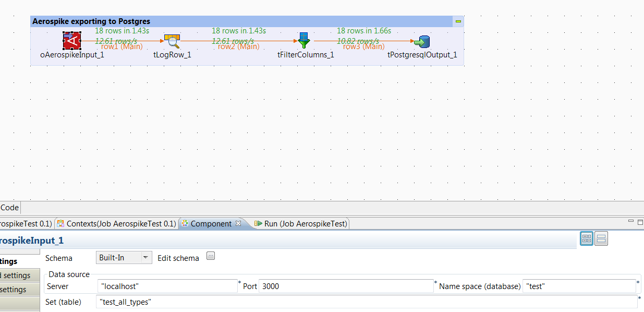Image resolution: width=644 pixels, height=312 pixels.
Task: Click the Server input field
Action: coord(167,286)
